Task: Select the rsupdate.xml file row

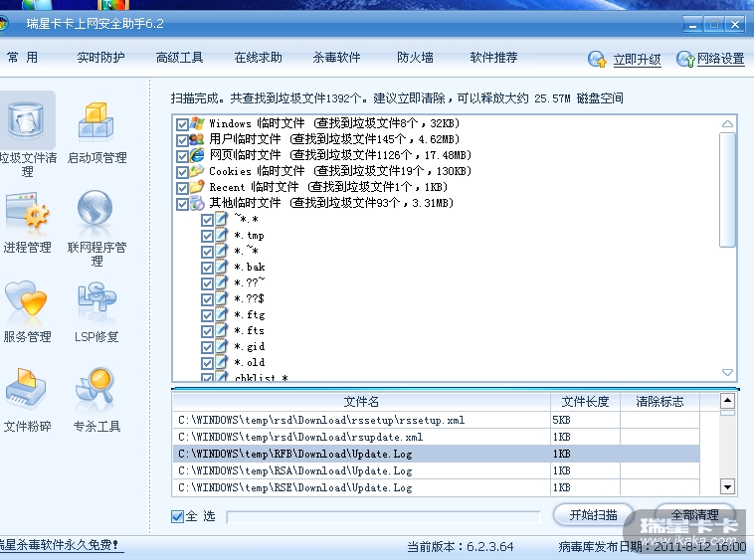Action: (x=436, y=437)
